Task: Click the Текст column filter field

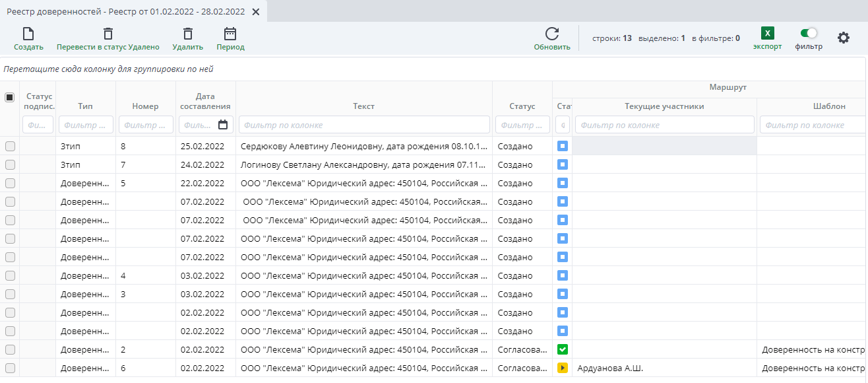Action: [x=363, y=125]
